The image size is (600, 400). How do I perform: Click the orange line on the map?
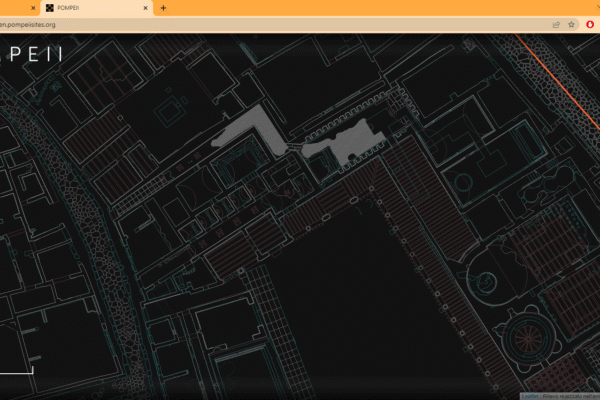tap(560, 78)
